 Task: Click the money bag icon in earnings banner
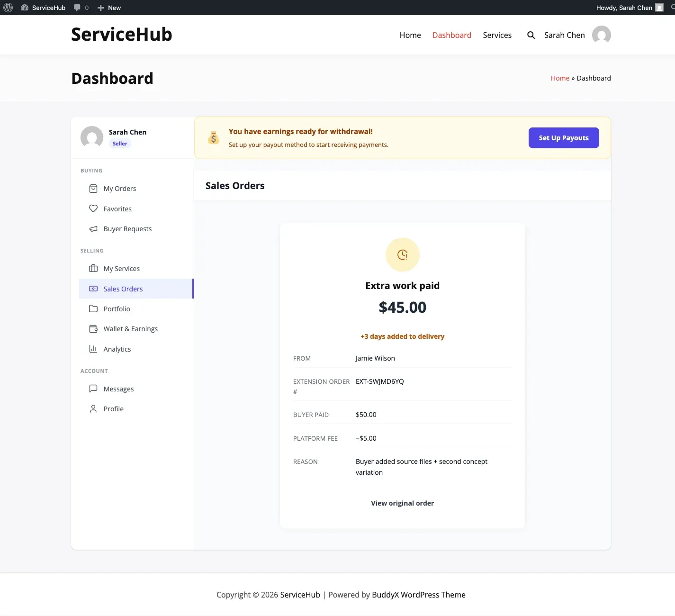214,138
